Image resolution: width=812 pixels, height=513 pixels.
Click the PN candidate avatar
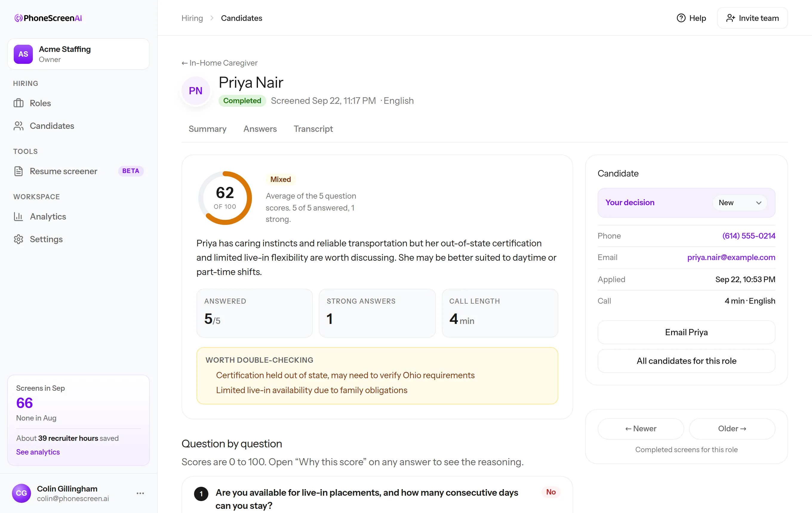click(x=196, y=91)
